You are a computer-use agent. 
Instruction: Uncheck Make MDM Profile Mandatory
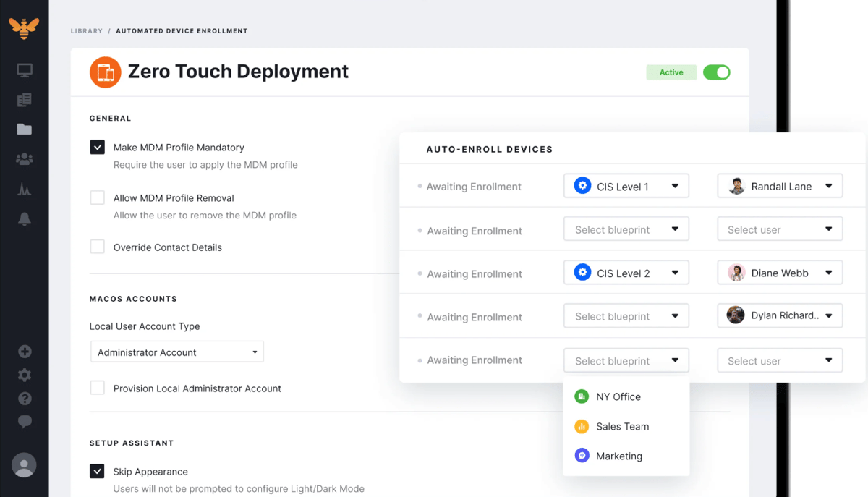[x=97, y=147]
